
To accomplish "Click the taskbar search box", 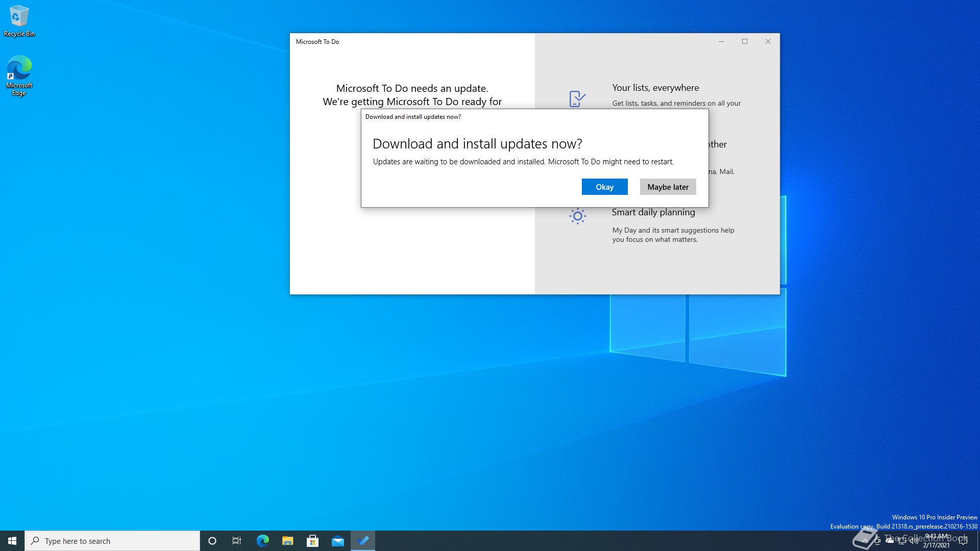I will 112,541.
